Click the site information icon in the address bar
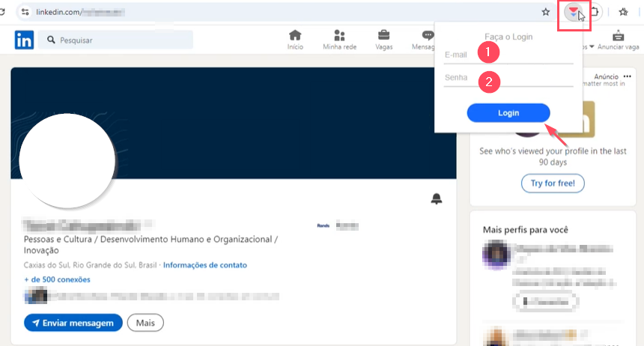644x346 pixels. [25, 12]
